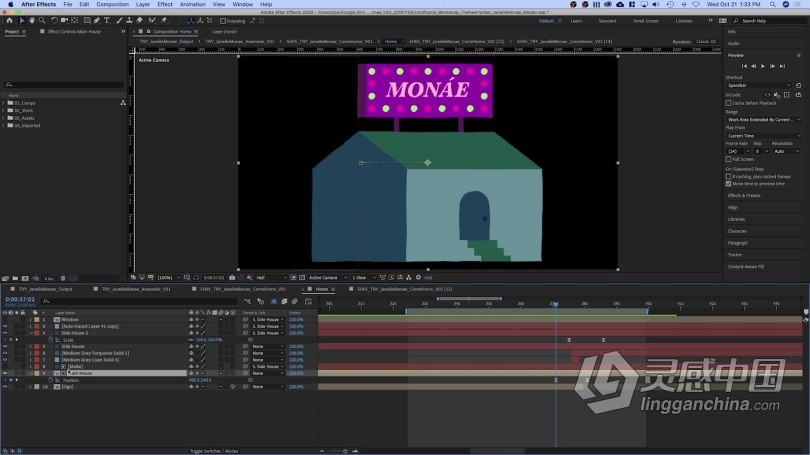Image resolution: width=810 pixels, height=455 pixels.
Task: Select the Hand tool
Action: pos(32,21)
